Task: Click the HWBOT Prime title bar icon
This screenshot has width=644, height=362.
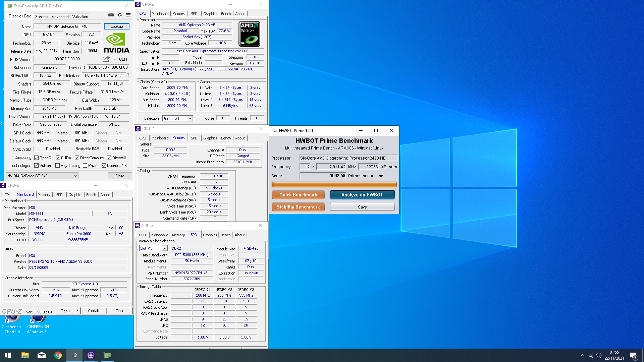Action: (275, 131)
